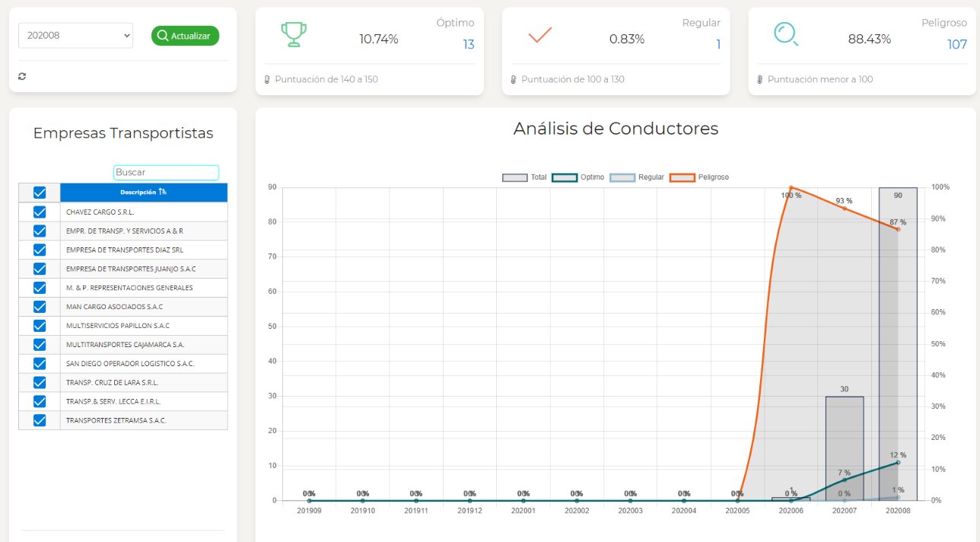This screenshot has height=542, width=980.
Task: Toggle the EMPRESA DE TRANSPORTES JUANJO S.A.C checkbox
Action: (40, 269)
